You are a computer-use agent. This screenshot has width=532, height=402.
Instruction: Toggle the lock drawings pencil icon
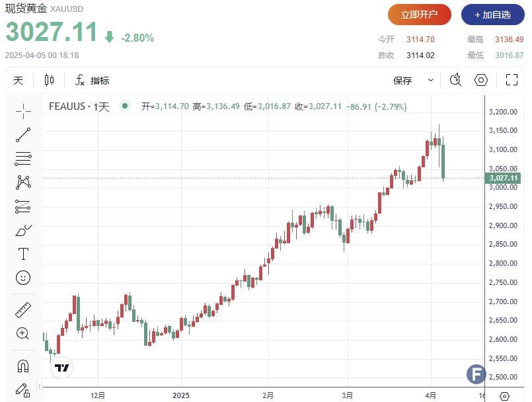click(x=22, y=391)
